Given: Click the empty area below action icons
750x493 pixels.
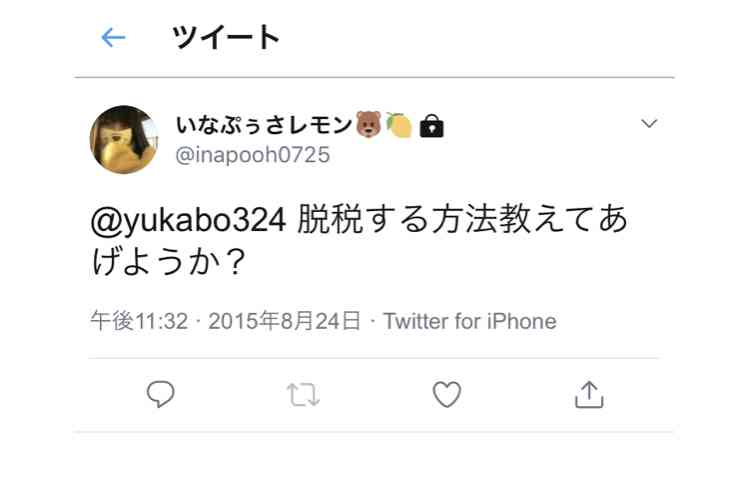Looking at the screenshot, I should click(375, 462).
